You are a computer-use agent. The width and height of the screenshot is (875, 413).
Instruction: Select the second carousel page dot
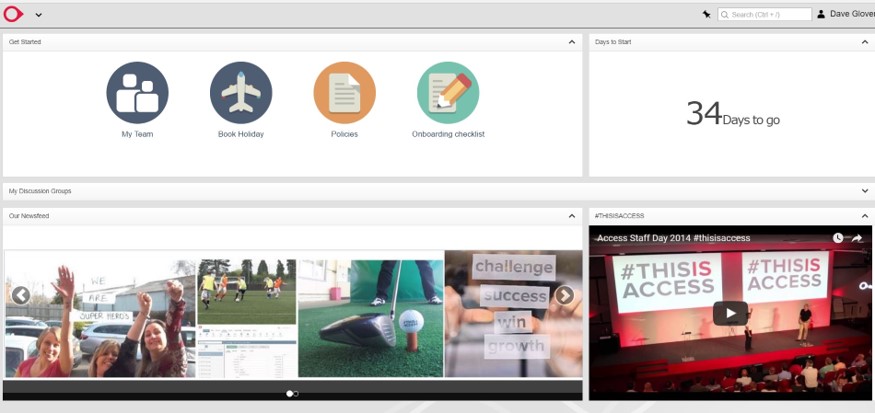(x=296, y=393)
